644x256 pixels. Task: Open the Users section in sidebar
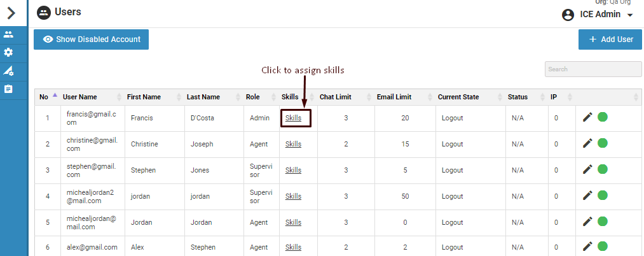pyautogui.click(x=9, y=34)
